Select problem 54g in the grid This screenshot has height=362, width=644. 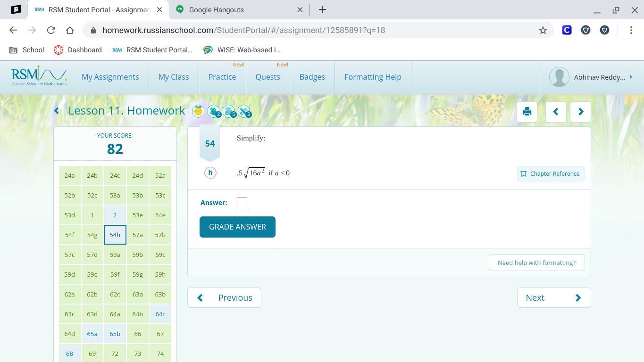(x=92, y=235)
